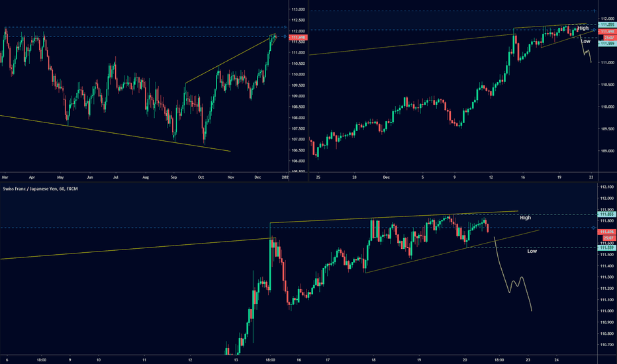The image size is (617, 364).
Task: Select the green 111.559 price label in the top-right chart
Action: point(607,44)
